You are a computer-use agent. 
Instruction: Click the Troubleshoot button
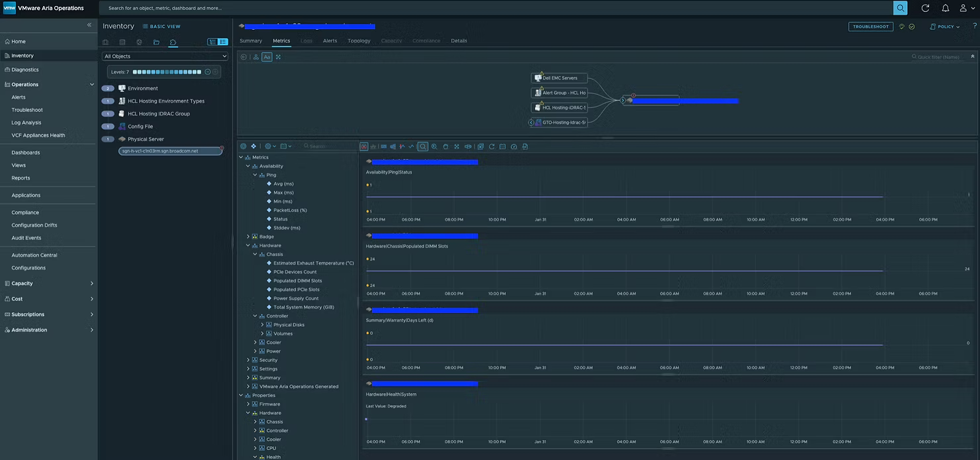(x=870, y=27)
